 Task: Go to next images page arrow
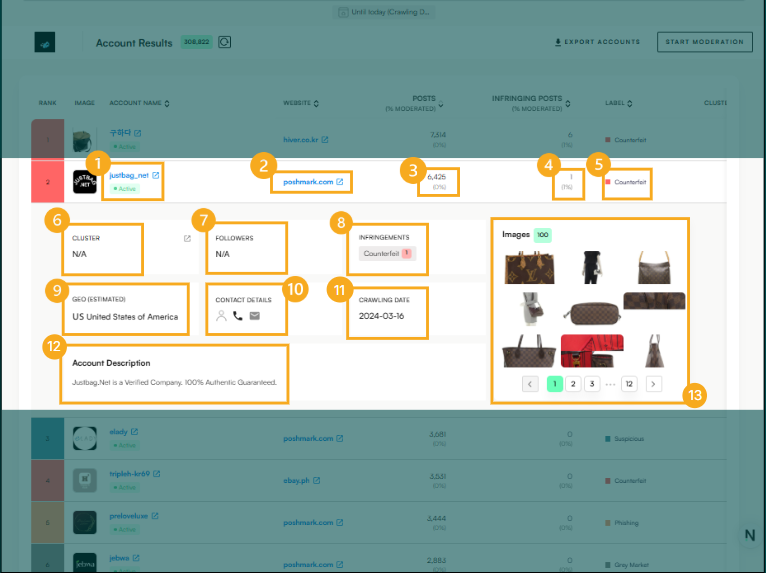[654, 384]
